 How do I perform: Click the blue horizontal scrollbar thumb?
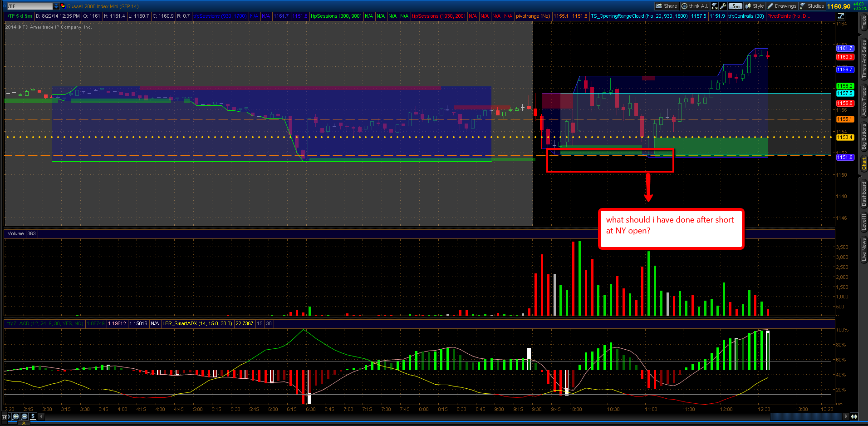[806, 416]
